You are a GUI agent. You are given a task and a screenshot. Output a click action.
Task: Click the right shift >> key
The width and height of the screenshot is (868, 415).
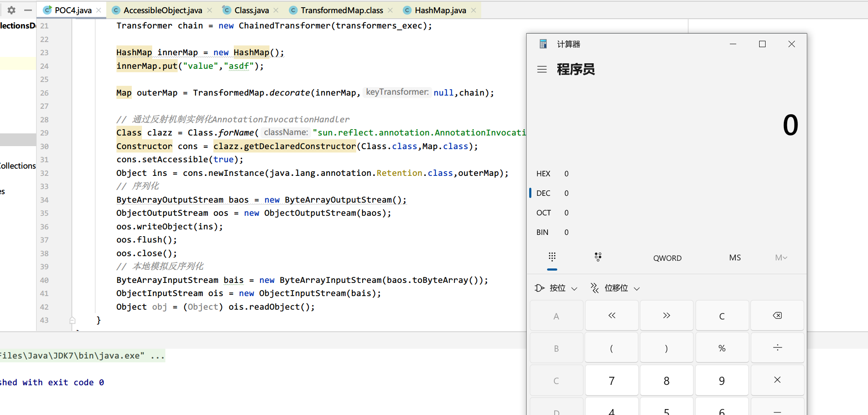(x=667, y=316)
